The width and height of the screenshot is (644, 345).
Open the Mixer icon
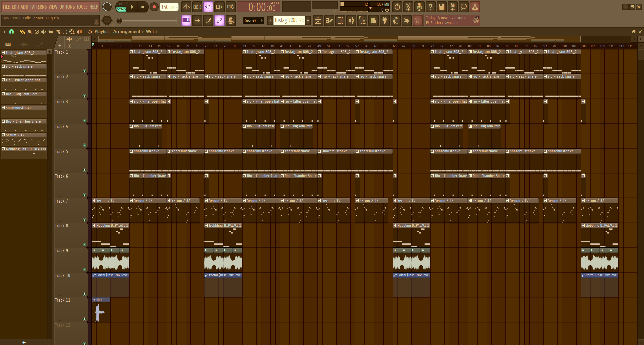(351, 21)
